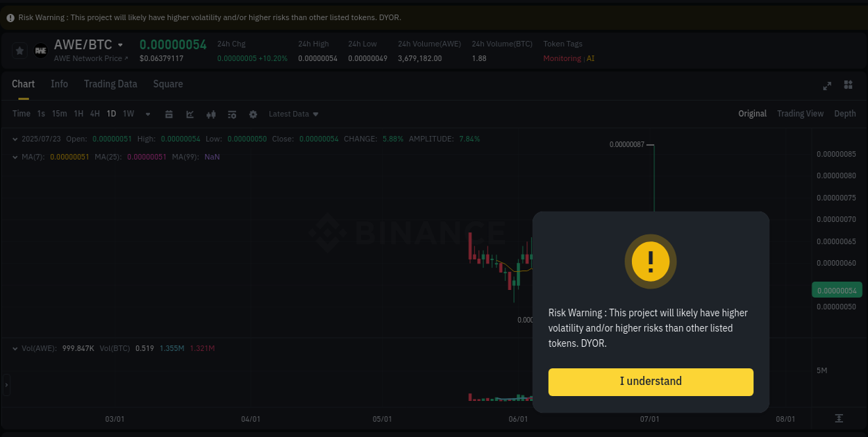Toggle the favorite star for AWE/BTC
The height and width of the screenshot is (437, 868).
point(19,50)
